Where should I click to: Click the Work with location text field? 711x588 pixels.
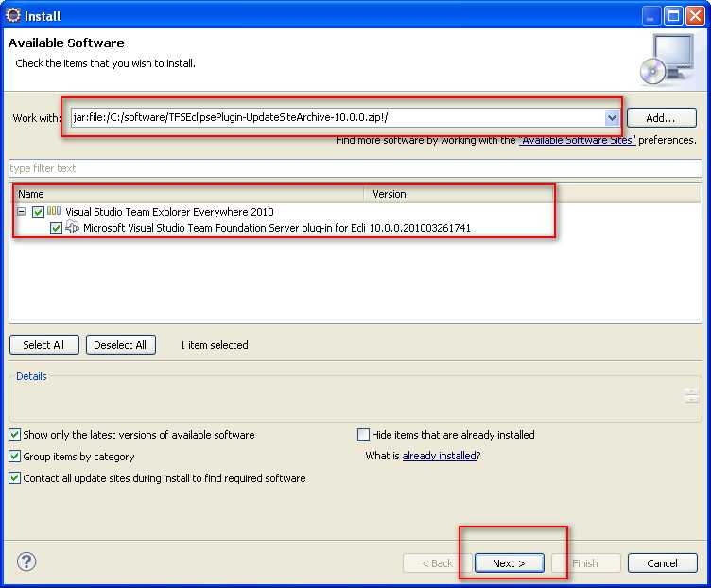pyautogui.click(x=338, y=118)
